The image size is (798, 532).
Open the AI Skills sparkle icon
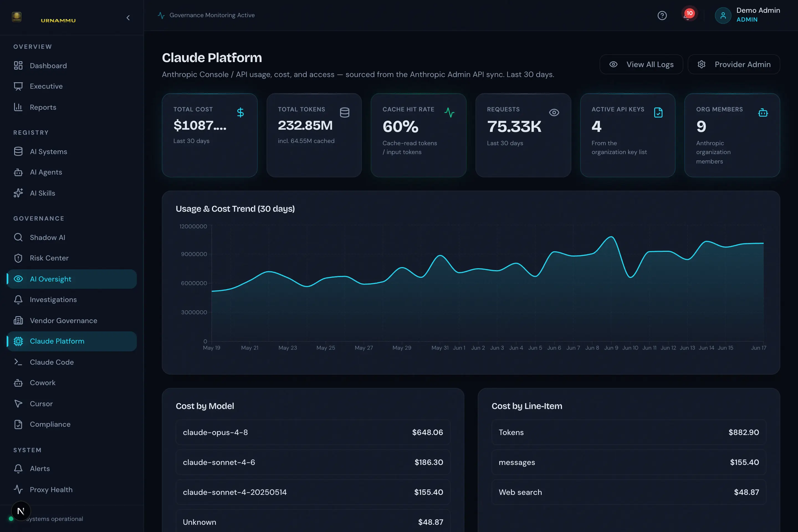(18, 193)
